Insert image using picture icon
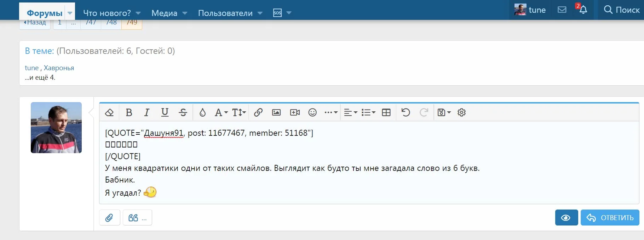The width and height of the screenshot is (644, 240). 276,113
